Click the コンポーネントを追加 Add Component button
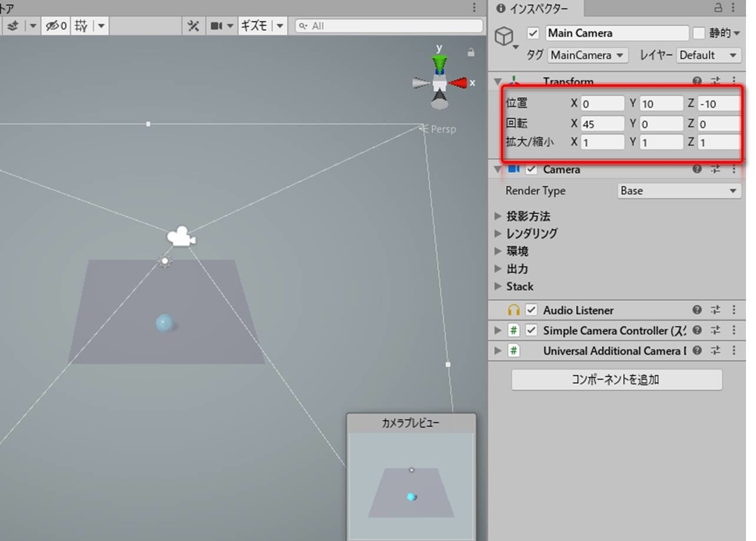 (x=617, y=380)
